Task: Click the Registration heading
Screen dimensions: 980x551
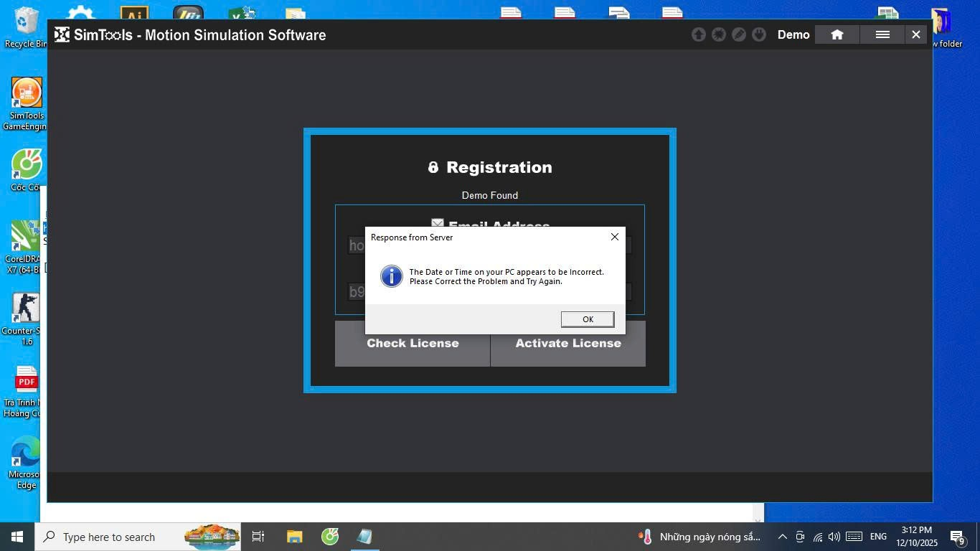Action: click(x=499, y=167)
